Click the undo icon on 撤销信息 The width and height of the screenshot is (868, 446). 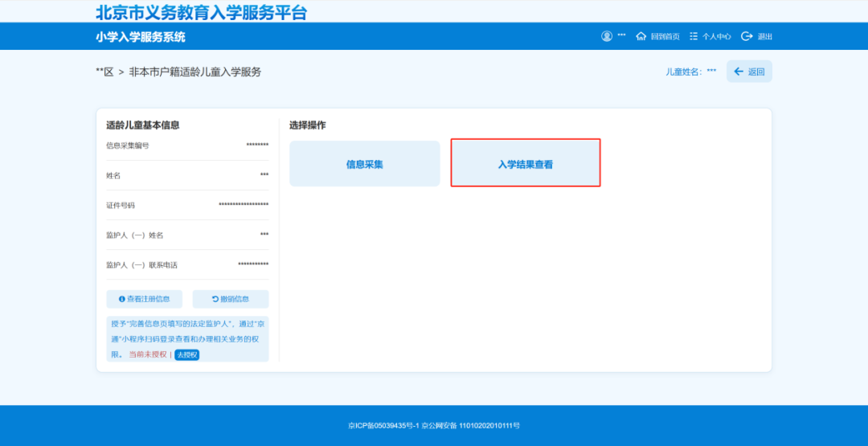point(215,299)
